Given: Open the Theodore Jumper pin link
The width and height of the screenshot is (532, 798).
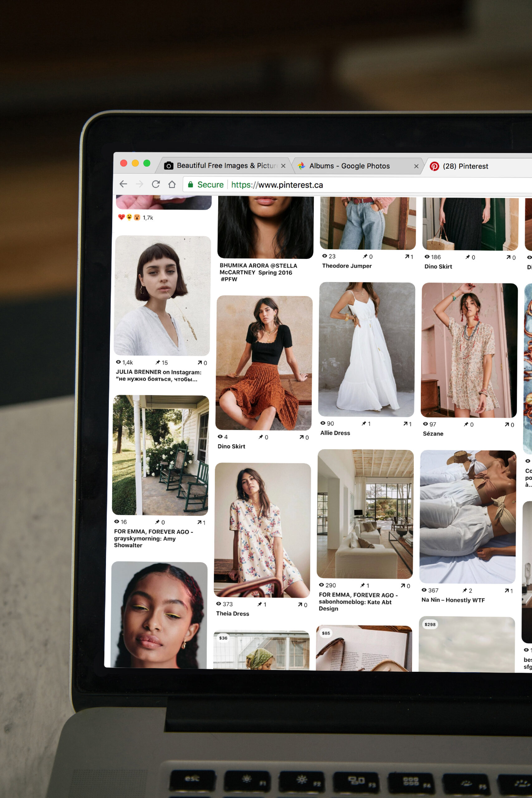Looking at the screenshot, I should pos(347,266).
